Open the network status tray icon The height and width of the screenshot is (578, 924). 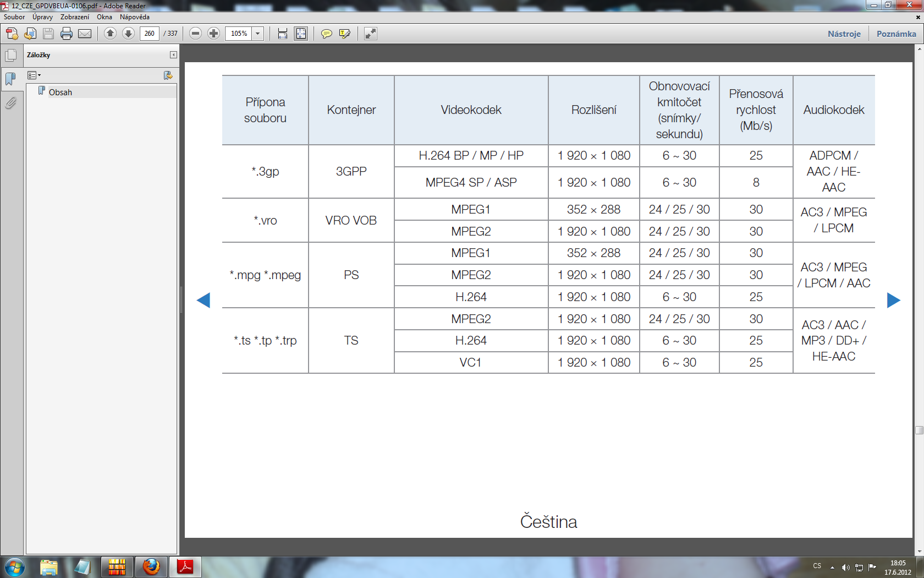pyautogui.click(x=859, y=568)
